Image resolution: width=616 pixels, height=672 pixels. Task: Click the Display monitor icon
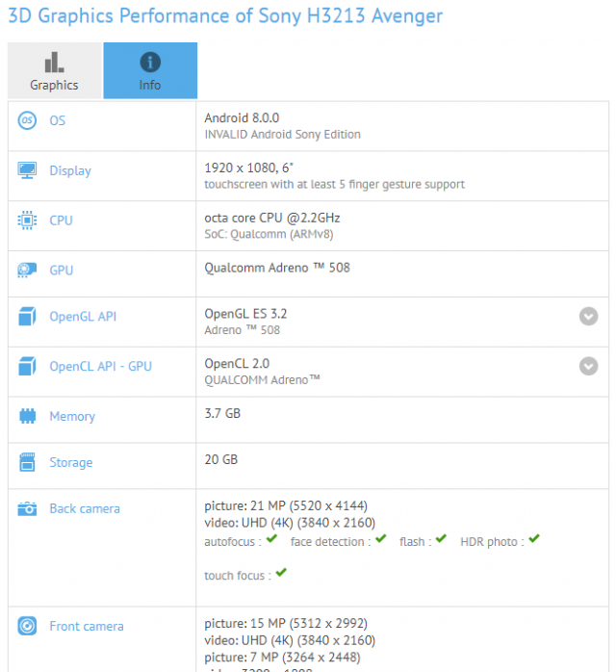pyautogui.click(x=27, y=170)
